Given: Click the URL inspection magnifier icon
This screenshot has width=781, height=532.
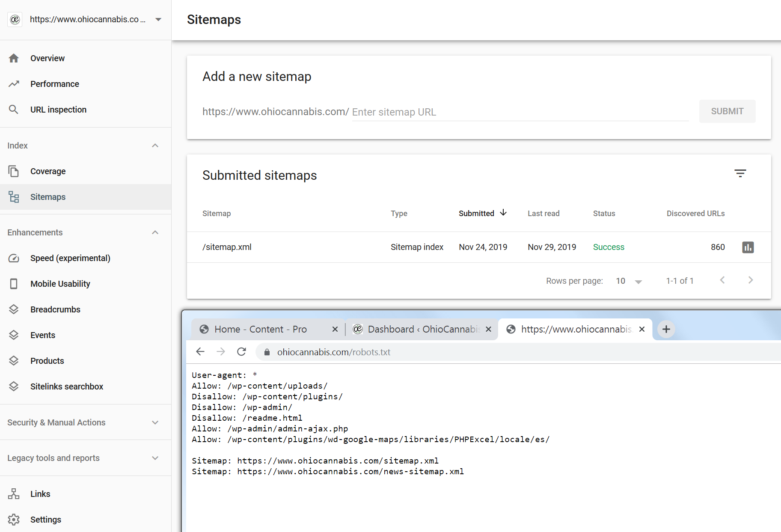Looking at the screenshot, I should 14,110.
